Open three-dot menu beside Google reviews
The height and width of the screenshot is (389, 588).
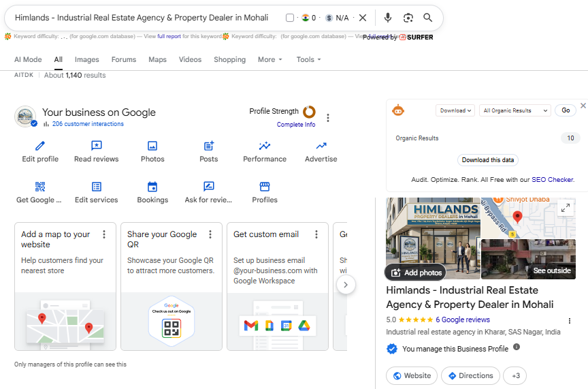click(x=570, y=321)
